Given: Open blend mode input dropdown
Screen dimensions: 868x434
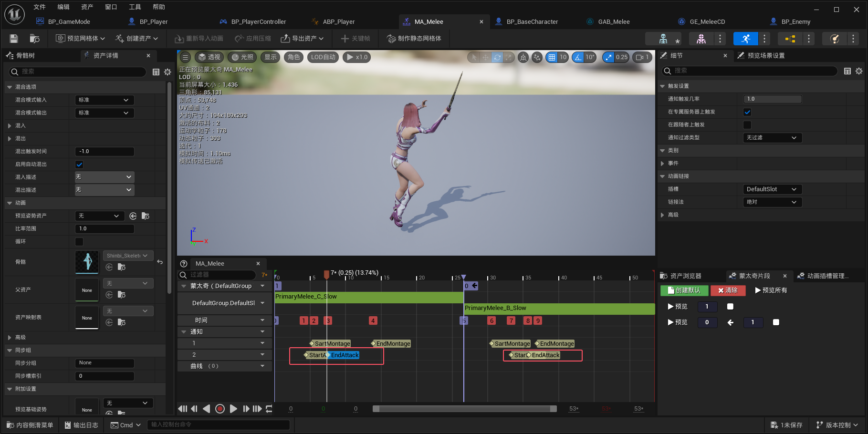Looking at the screenshot, I should coord(105,100).
